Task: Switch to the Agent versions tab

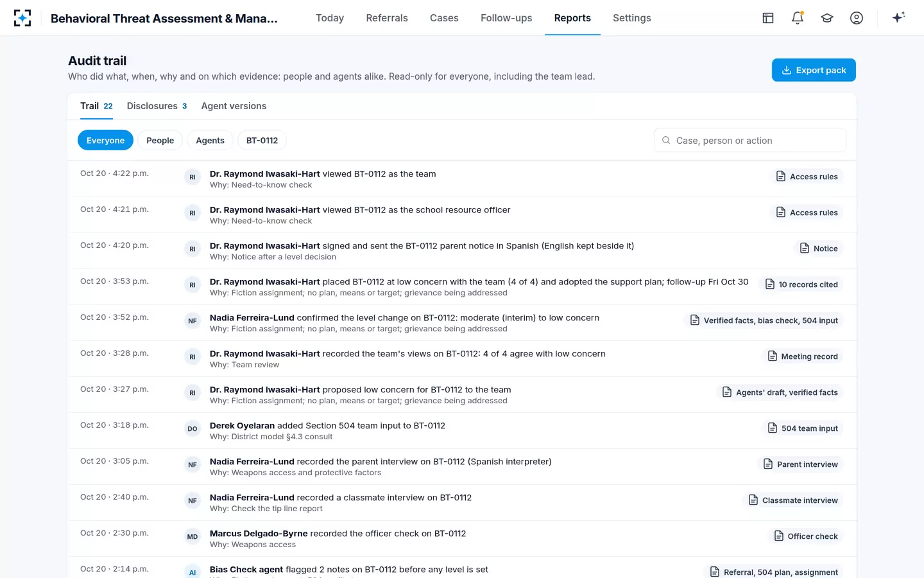Action: (x=234, y=106)
